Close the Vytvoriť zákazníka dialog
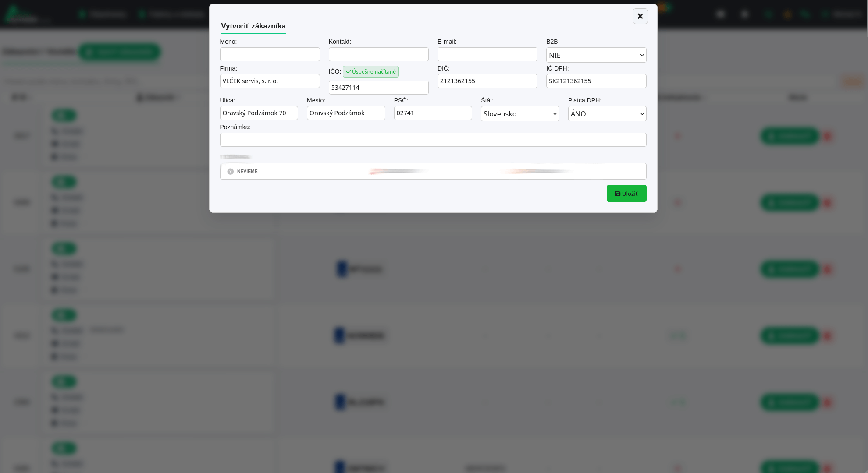Image resolution: width=868 pixels, height=473 pixels. click(x=640, y=16)
